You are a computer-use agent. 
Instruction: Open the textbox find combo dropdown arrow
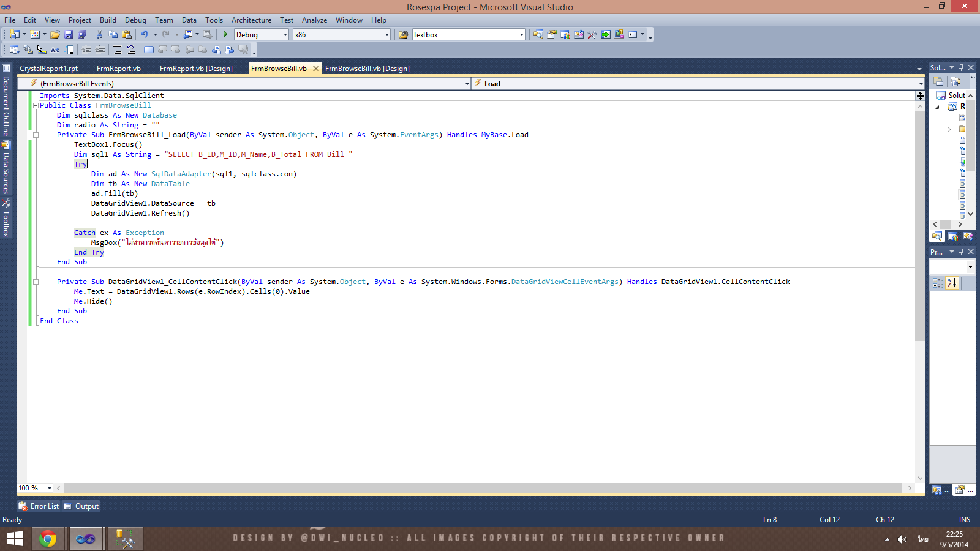tap(521, 35)
